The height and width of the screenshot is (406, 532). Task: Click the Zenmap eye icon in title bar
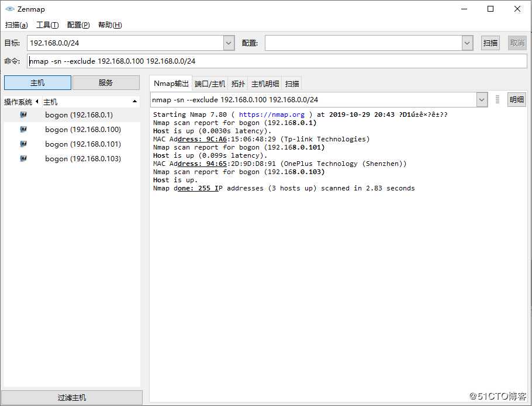(10, 9)
